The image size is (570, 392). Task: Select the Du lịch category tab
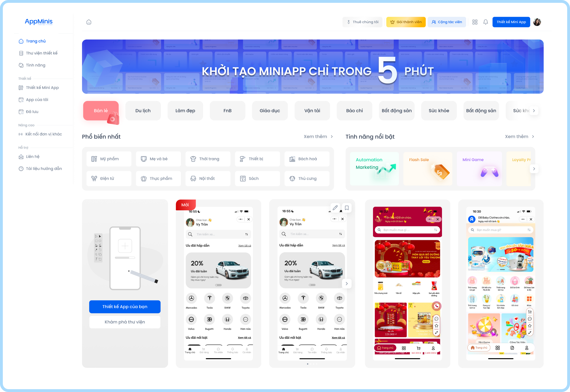(143, 110)
